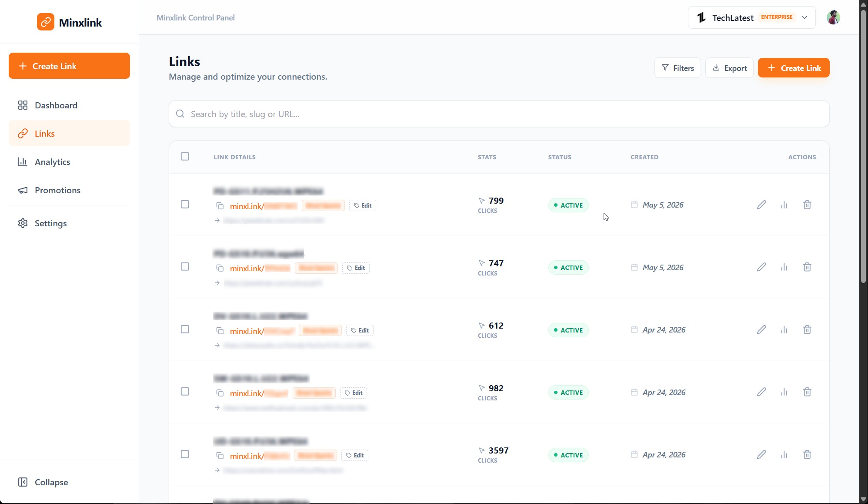Screen dimensions: 868x504
Task: Edit the link with 799 clicks (pencil icon)
Action: tap(761, 205)
